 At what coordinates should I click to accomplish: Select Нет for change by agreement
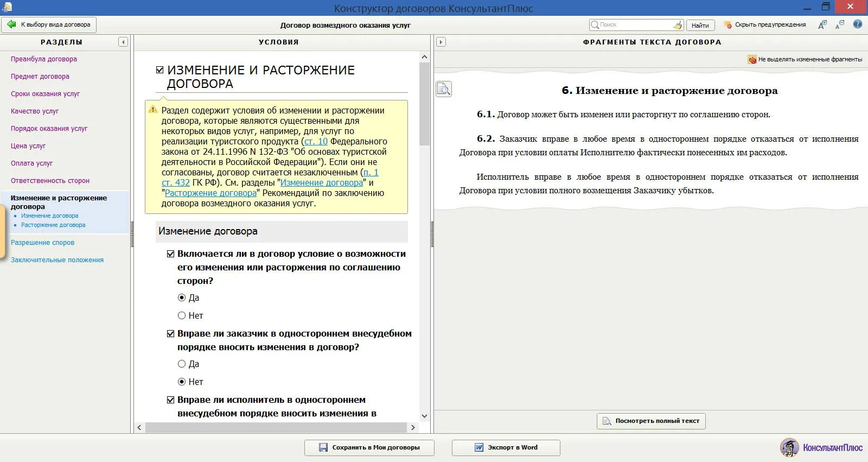coord(182,315)
